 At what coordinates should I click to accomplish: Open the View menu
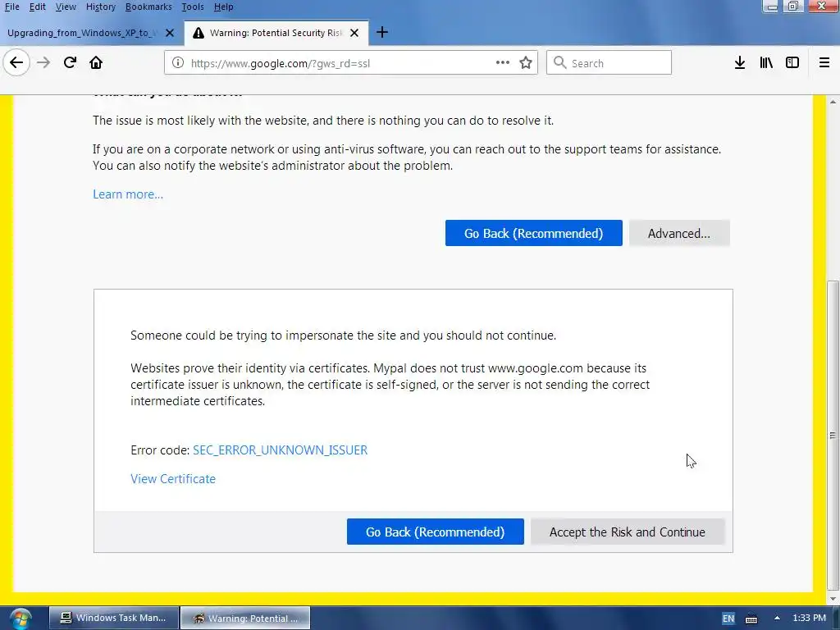coord(66,7)
